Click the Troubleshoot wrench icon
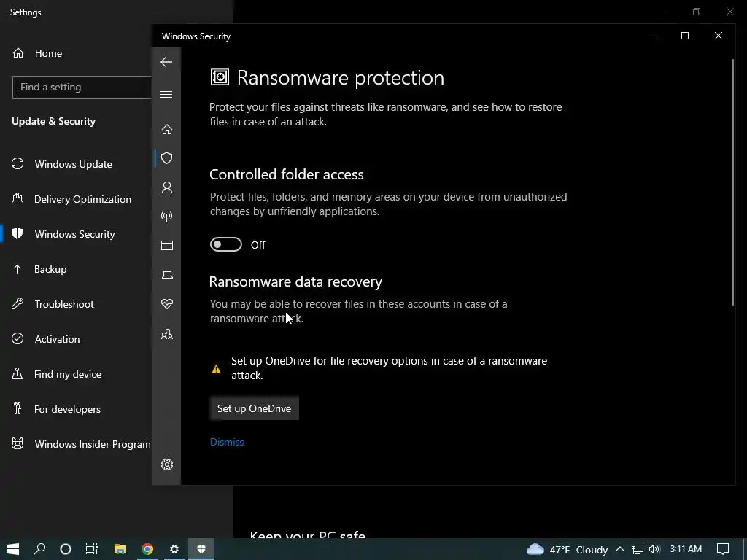The image size is (747, 560). pos(18,304)
